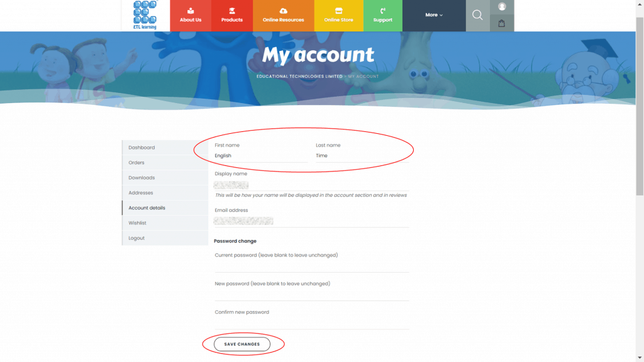644x362 pixels.
Task: Go to Addresses in sidebar
Action: pyautogui.click(x=141, y=193)
